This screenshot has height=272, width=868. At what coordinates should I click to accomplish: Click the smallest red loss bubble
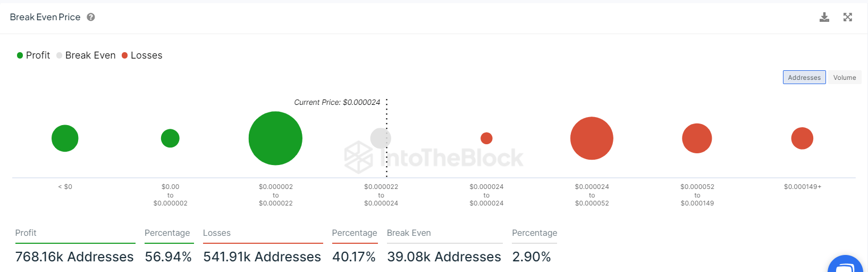click(x=486, y=138)
